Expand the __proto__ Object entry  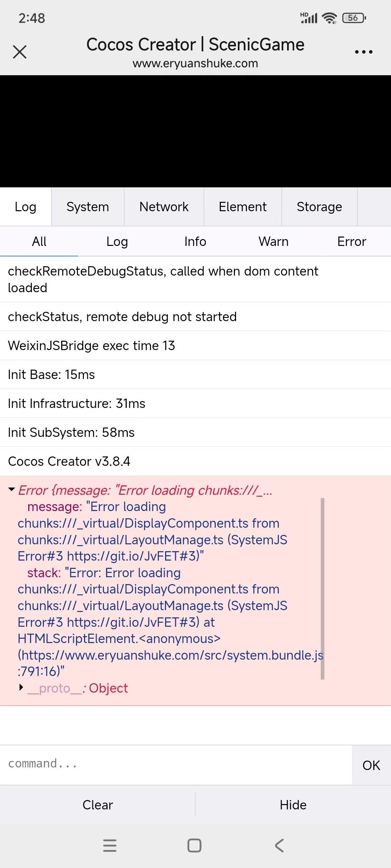pos(21,687)
